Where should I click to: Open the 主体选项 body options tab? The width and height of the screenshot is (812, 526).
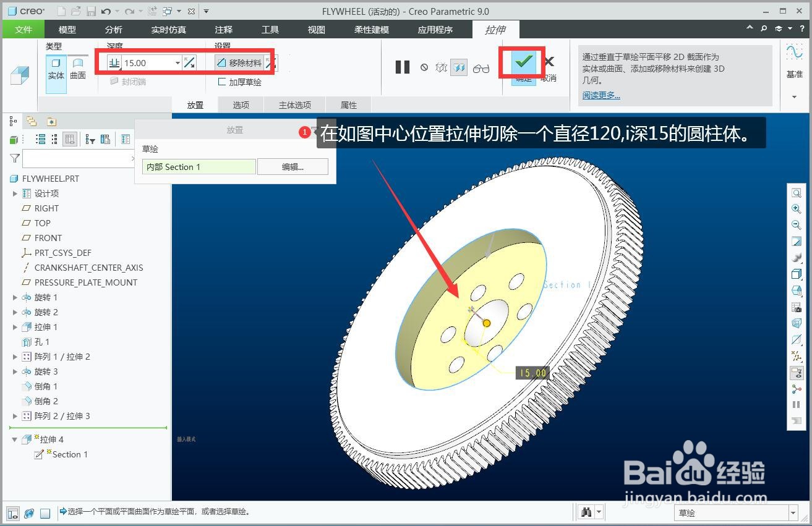(295, 104)
